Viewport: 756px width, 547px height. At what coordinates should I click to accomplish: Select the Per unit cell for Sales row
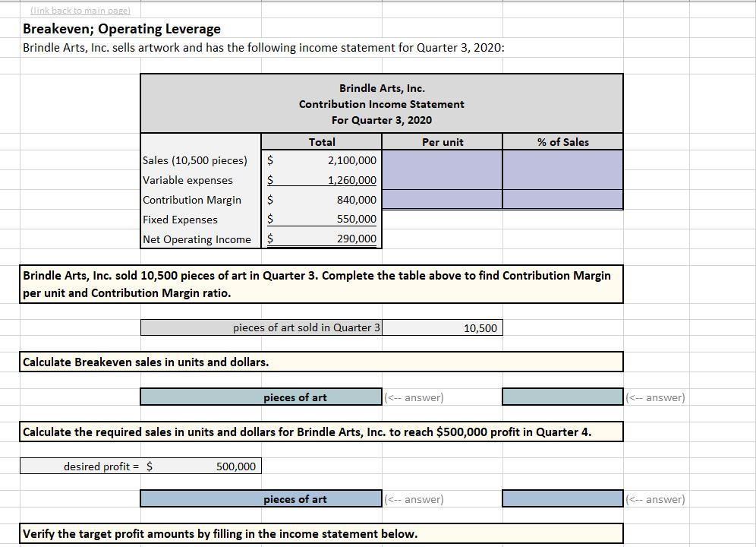pyautogui.click(x=441, y=160)
